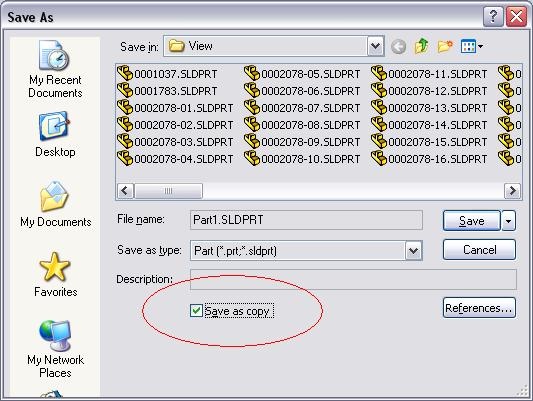Click file name 0002078-09.SLDPRT

click(311, 142)
